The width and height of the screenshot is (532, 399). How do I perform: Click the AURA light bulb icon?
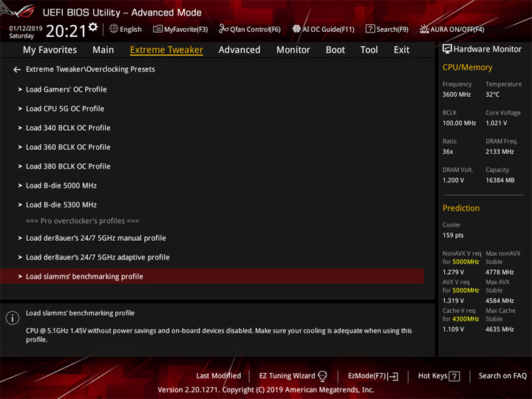click(424, 29)
